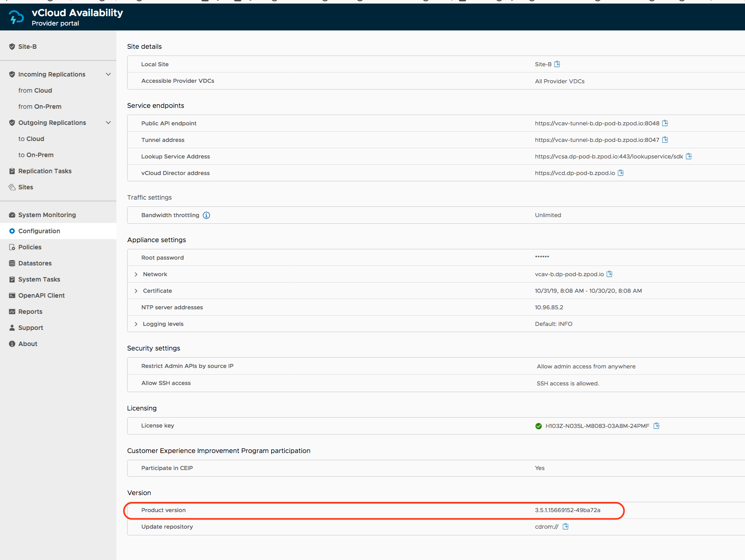The height and width of the screenshot is (560, 745).
Task: Expand the Network appliance settings row
Action: 136,274
